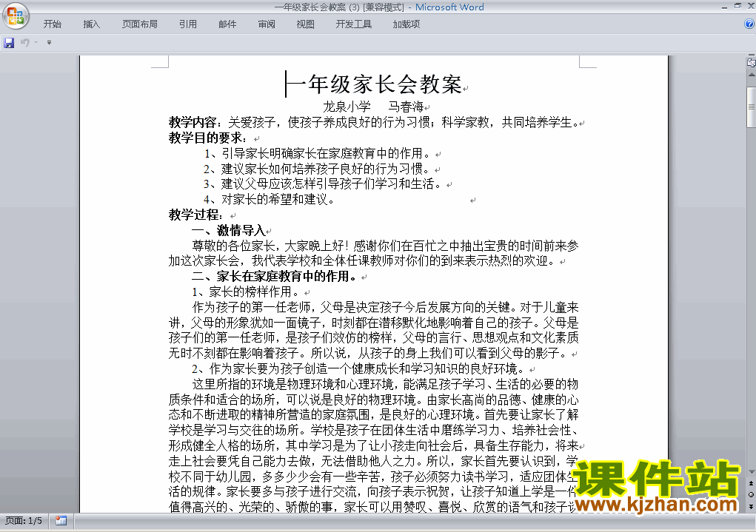Switch to the 审阅 tab
This screenshot has height=532, width=756.
pos(267,24)
